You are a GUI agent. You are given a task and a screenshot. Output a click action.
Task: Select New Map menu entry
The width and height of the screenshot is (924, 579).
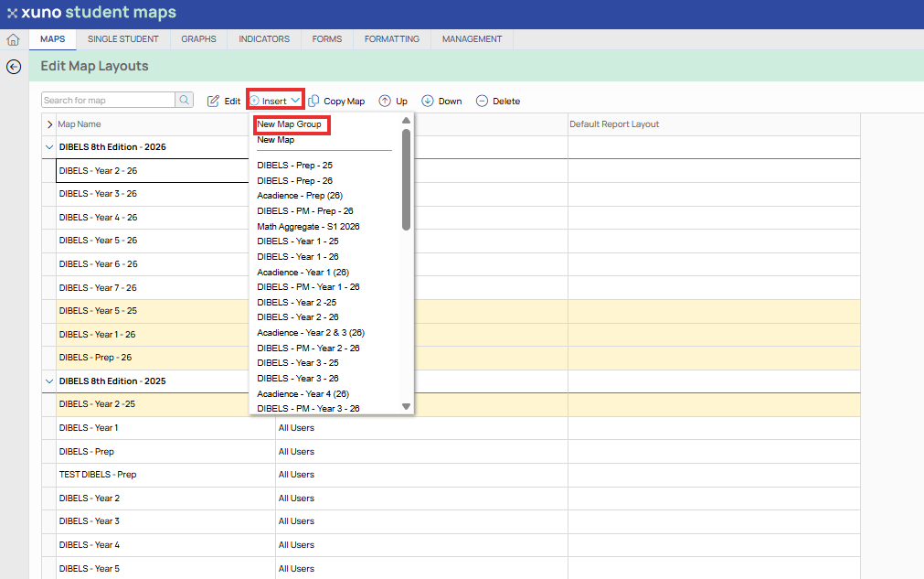pyautogui.click(x=276, y=140)
